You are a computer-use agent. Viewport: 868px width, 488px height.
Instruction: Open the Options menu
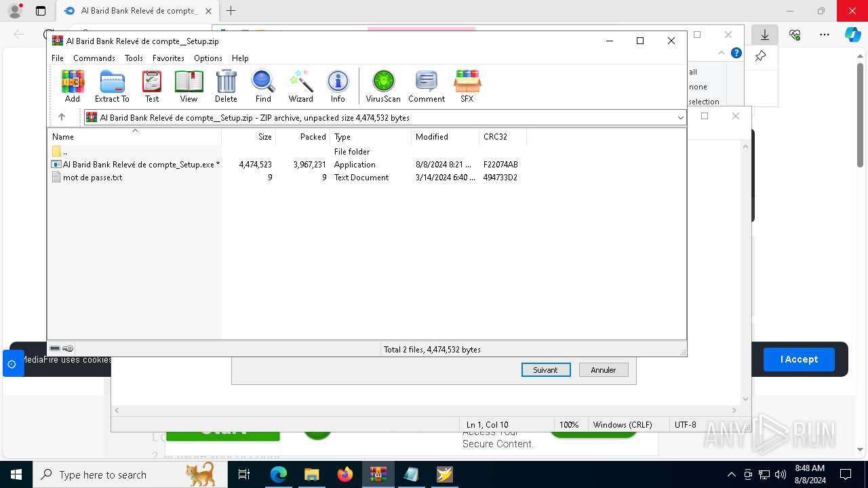click(x=208, y=58)
